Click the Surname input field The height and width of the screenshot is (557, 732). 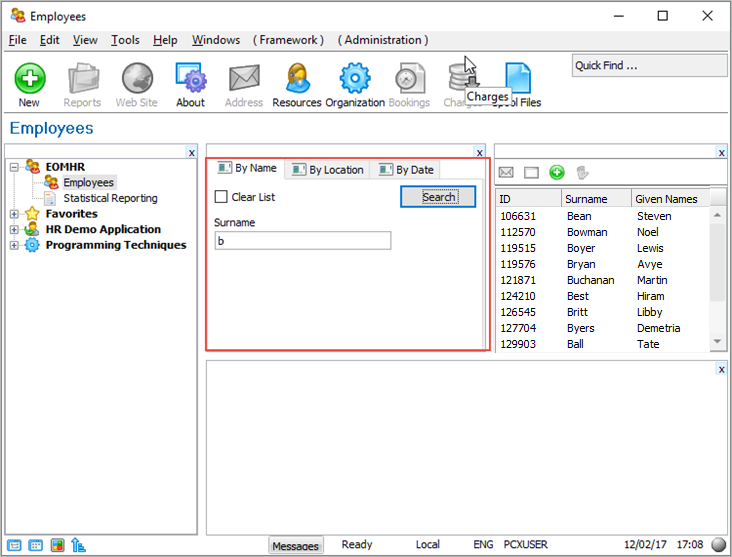click(303, 241)
